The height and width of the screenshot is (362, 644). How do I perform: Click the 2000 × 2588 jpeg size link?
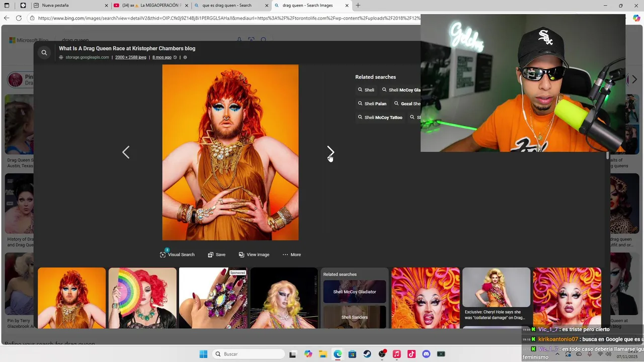pyautogui.click(x=131, y=57)
